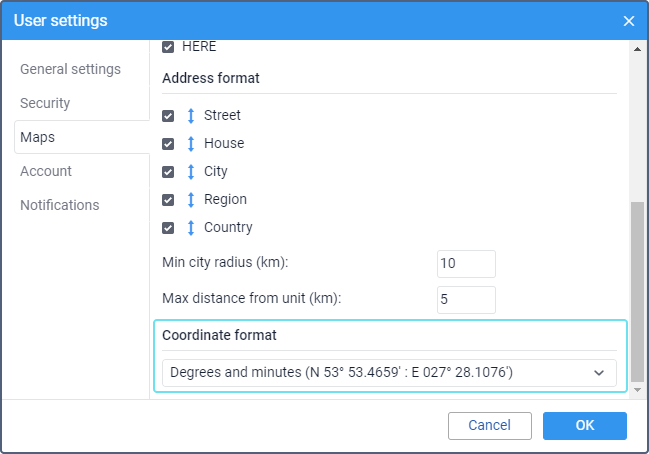The height and width of the screenshot is (454, 649).
Task: Click the reorder arrow icon beside Region
Action: tap(191, 200)
